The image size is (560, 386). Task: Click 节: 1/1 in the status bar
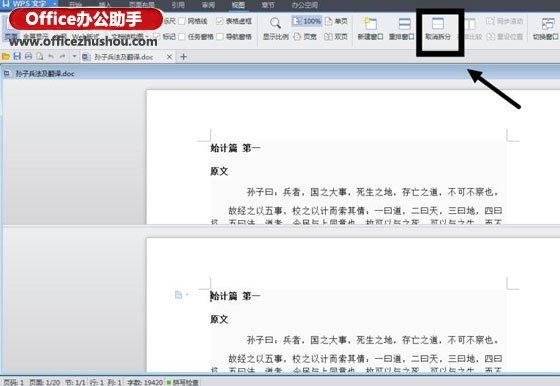(75, 382)
